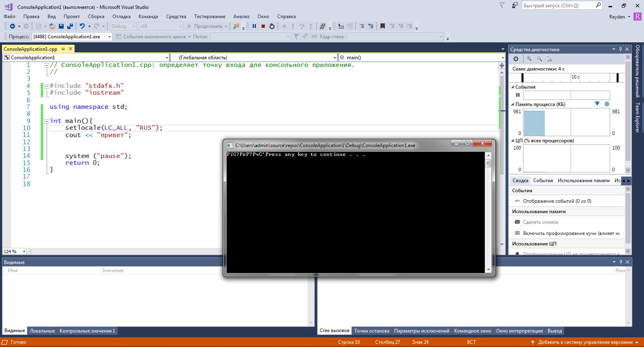Click the Save file icon
Viewport: 644px width, 347px height.
[61, 26]
